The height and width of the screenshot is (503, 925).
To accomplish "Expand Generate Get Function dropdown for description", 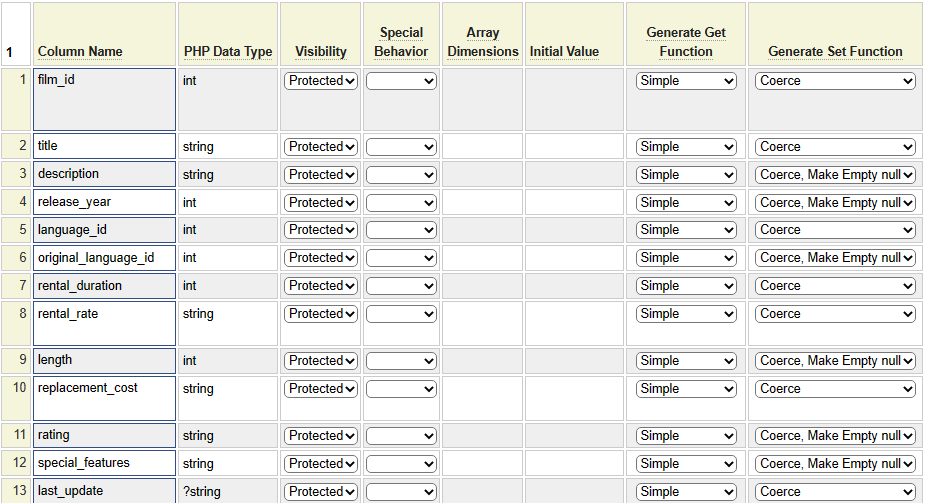I will click(686, 175).
